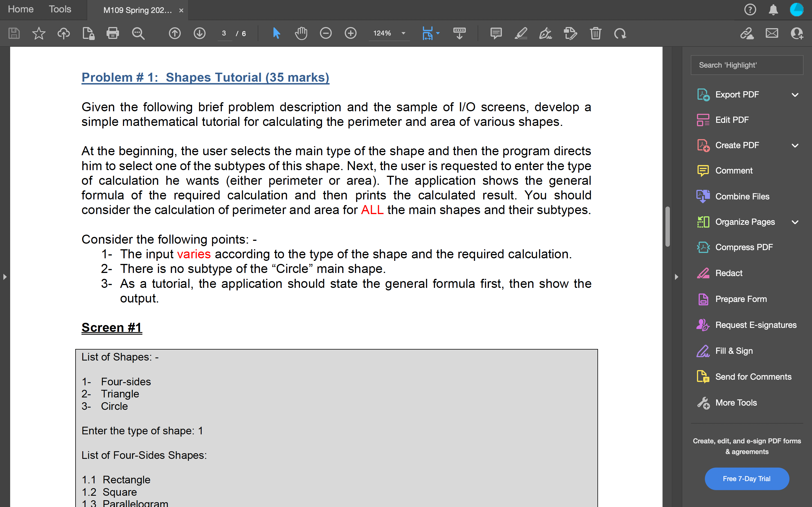The width and height of the screenshot is (812, 507).
Task: Open the Print dialog
Action: [x=113, y=33]
